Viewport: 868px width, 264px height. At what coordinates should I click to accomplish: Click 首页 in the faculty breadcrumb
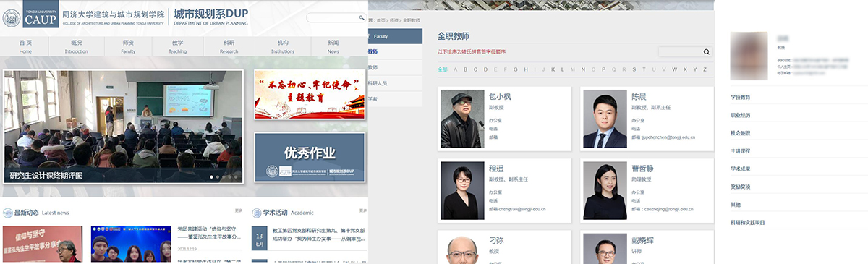pos(380,21)
